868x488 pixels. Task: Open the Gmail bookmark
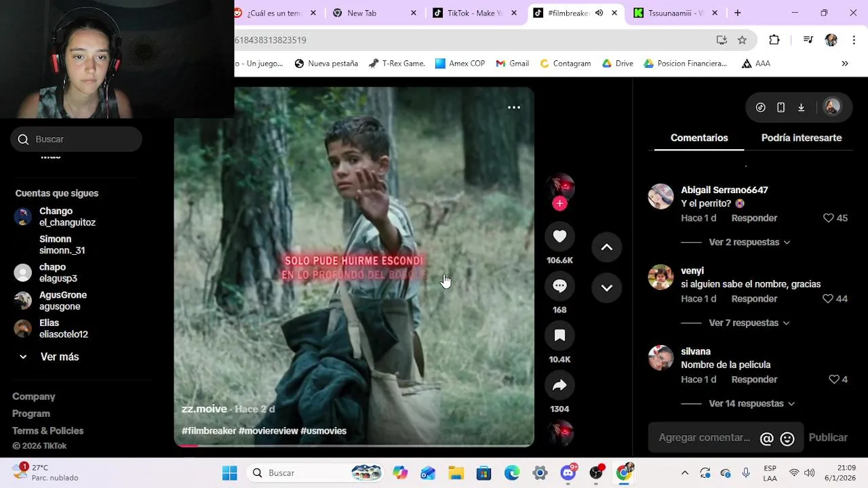[x=512, y=64]
